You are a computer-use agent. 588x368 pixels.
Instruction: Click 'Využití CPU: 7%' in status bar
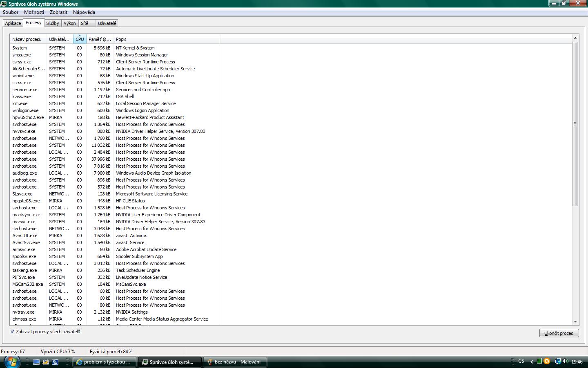58,351
